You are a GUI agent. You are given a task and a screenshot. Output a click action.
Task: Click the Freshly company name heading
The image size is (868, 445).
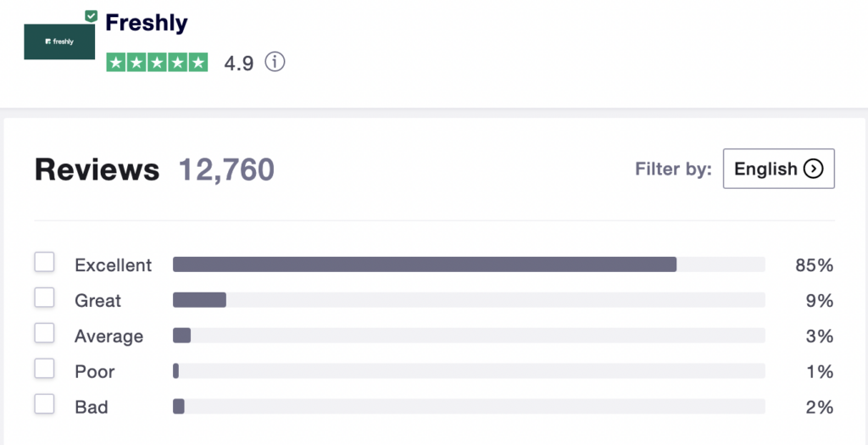point(147,24)
